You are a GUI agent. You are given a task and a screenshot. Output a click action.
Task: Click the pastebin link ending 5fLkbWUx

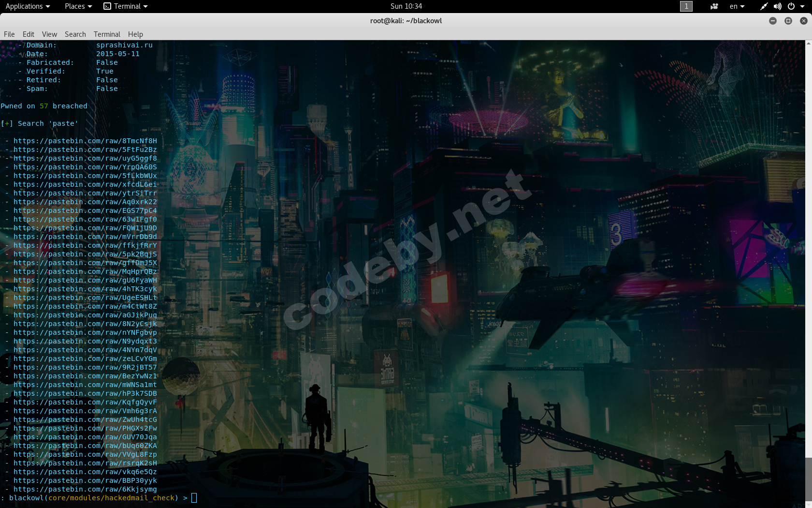click(x=85, y=176)
